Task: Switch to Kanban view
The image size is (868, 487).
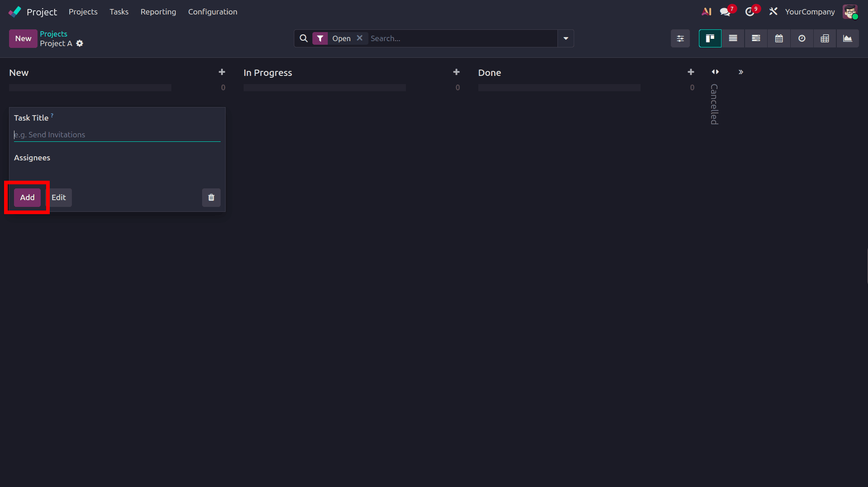Action: (710, 38)
